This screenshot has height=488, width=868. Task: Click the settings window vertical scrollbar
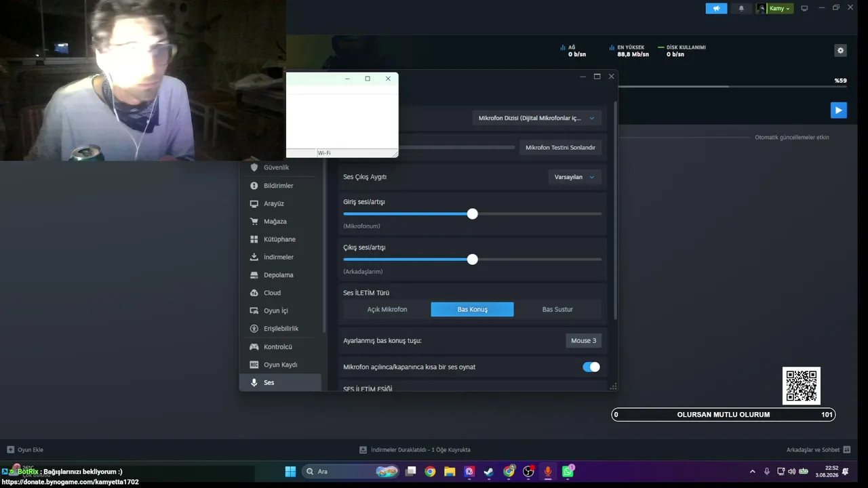click(x=615, y=210)
